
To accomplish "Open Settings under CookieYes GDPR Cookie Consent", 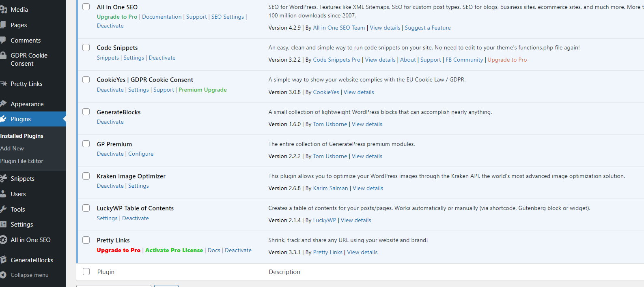I will (139, 90).
